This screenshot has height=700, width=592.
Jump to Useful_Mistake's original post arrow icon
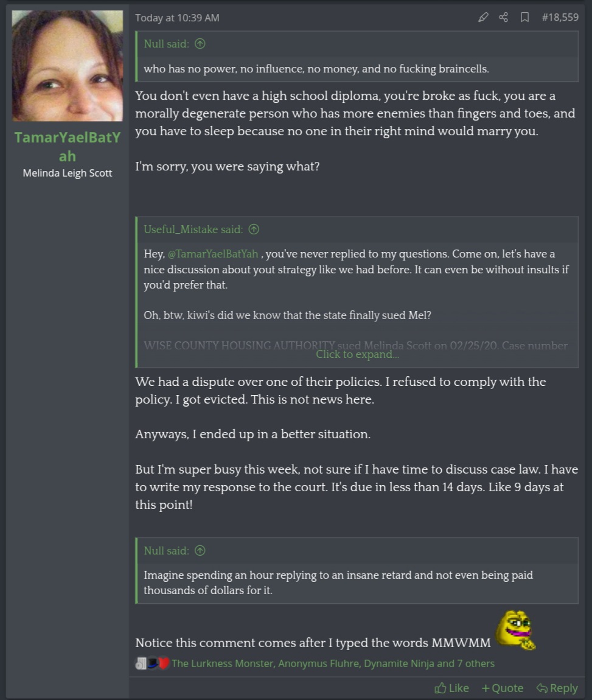[x=254, y=229]
